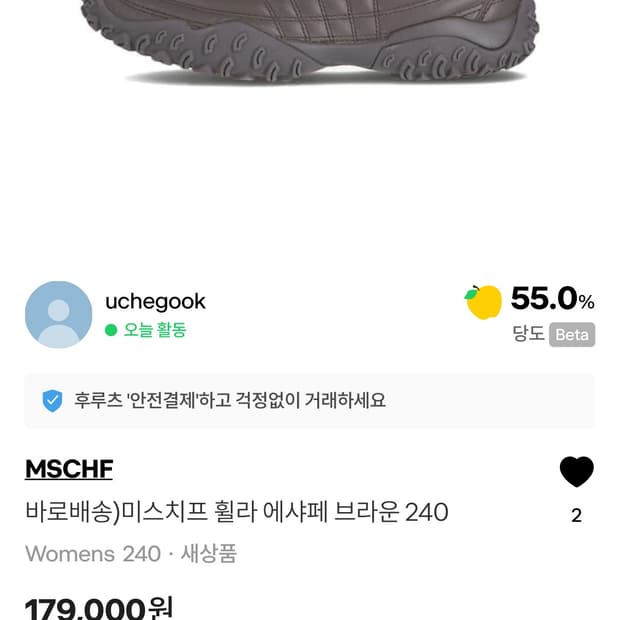The height and width of the screenshot is (620, 620).
Task: Select the product title 바로배송)미스치프 휠라 에샤페
Action: click(x=236, y=512)
